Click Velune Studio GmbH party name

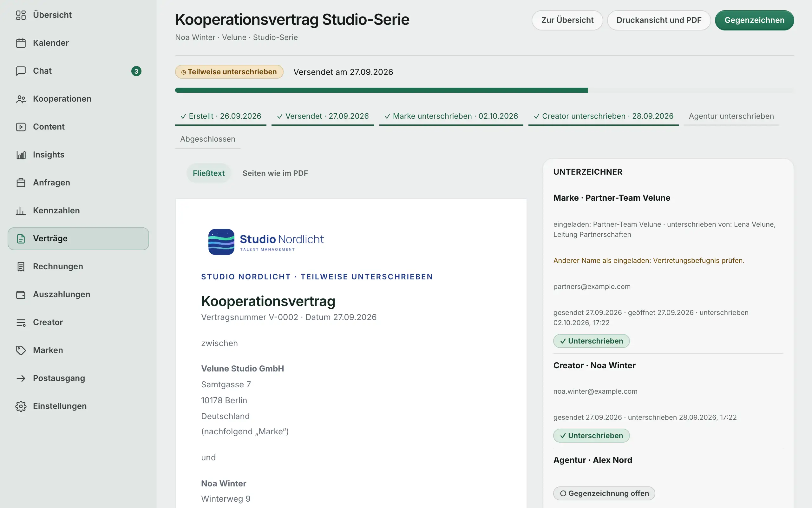coord(242,369)
